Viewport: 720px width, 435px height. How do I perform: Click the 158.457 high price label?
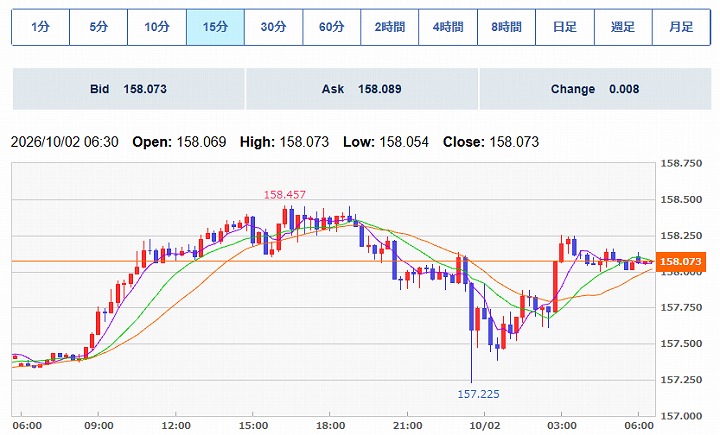click(285, 195)
